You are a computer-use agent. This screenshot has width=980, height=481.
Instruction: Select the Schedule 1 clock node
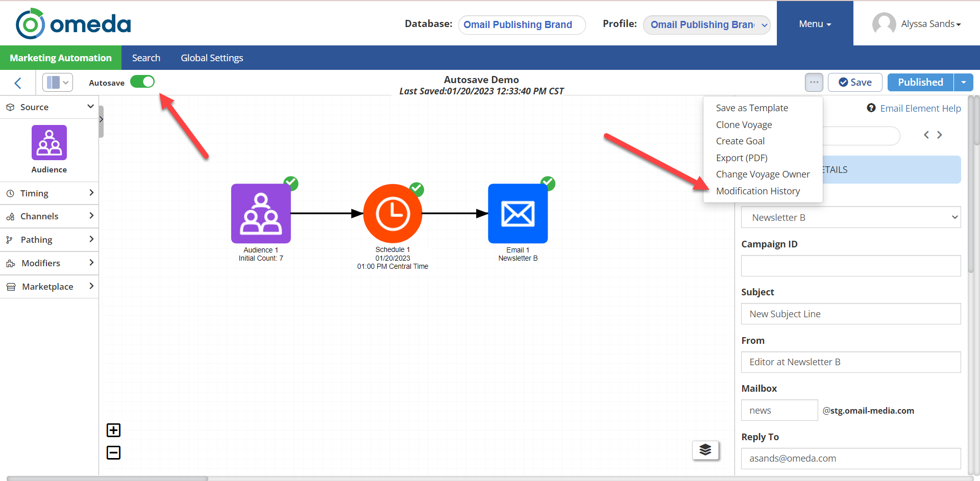(x=393, y=214)
